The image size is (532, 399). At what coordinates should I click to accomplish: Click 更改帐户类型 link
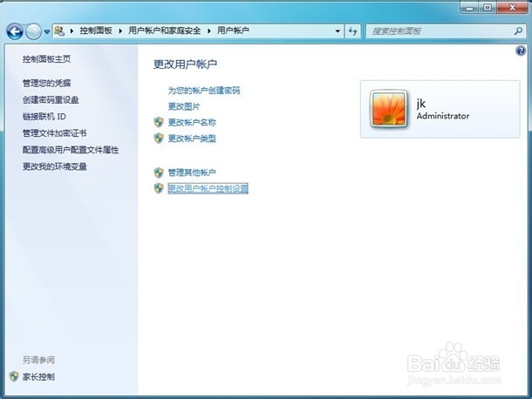click(192, 139)
